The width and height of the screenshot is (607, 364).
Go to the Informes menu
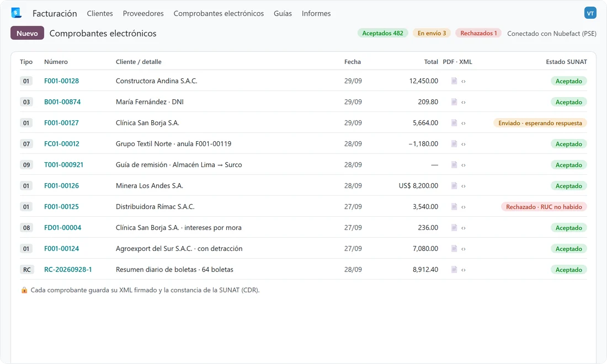(316, 13)
